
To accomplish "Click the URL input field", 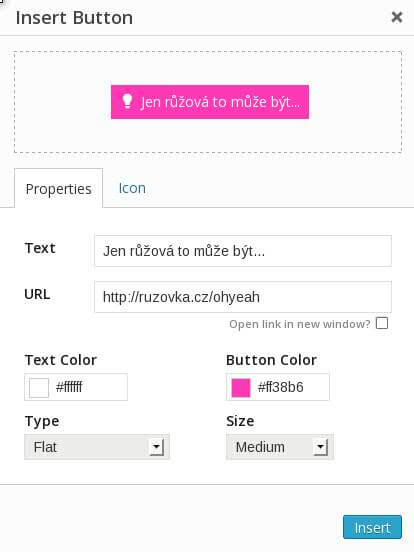I will tap(243, 297).
